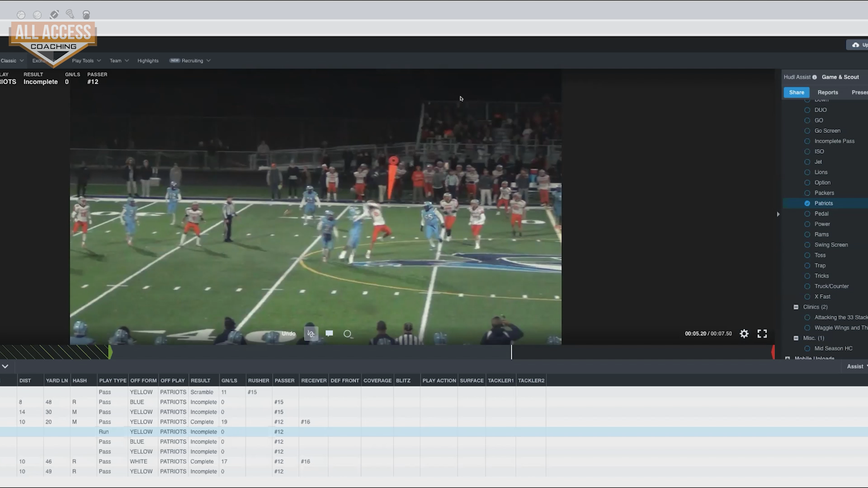Switch to the Reports tab

[828, 93]
